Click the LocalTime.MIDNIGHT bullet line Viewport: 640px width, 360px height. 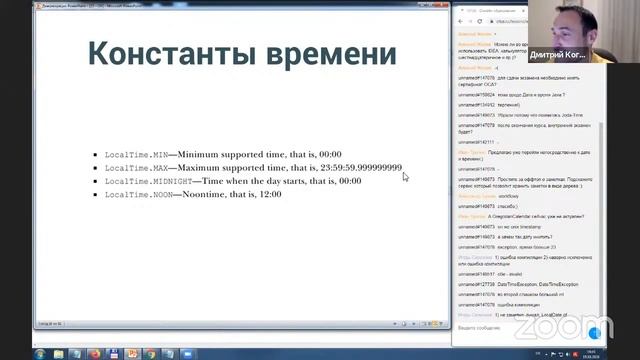pos(233,181)
